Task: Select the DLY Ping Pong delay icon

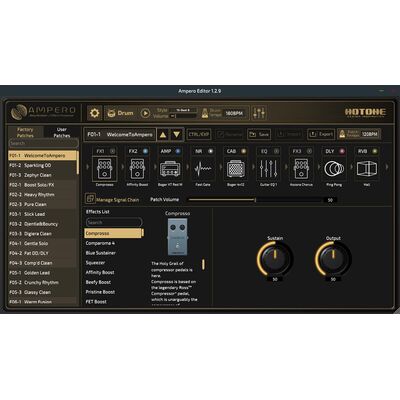Action: click(334, 169)
